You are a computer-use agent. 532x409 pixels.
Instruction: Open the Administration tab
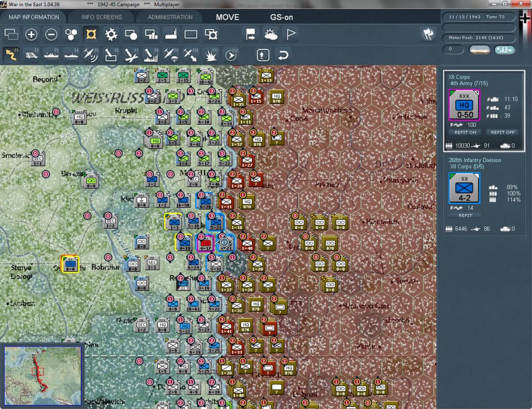click(170, 17)
